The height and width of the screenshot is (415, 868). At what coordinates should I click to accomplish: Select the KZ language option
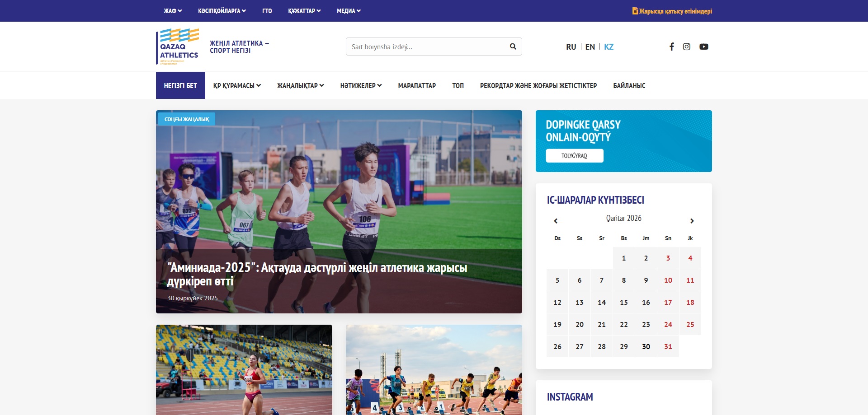(x=609, y=47)
